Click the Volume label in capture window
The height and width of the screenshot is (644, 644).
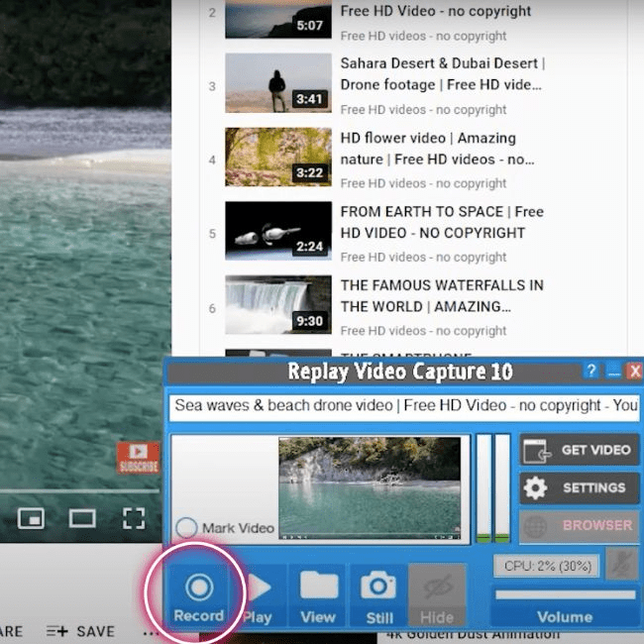click(x=565, y=617)
